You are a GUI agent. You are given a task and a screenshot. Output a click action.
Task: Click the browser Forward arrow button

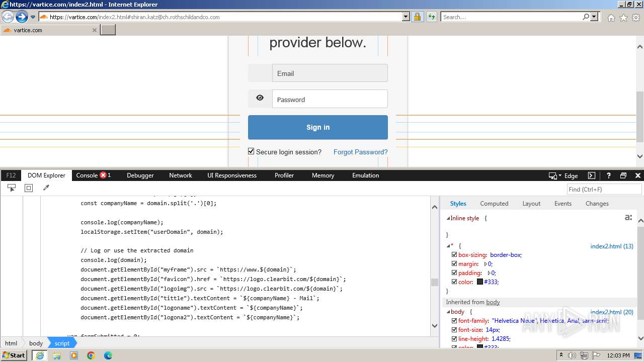coord(22,17)
